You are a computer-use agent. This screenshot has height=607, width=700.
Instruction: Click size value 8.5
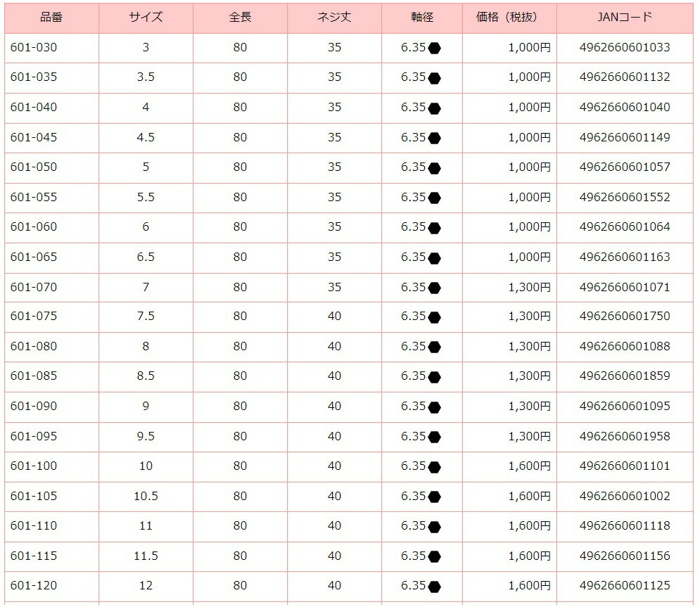point(146,376)
